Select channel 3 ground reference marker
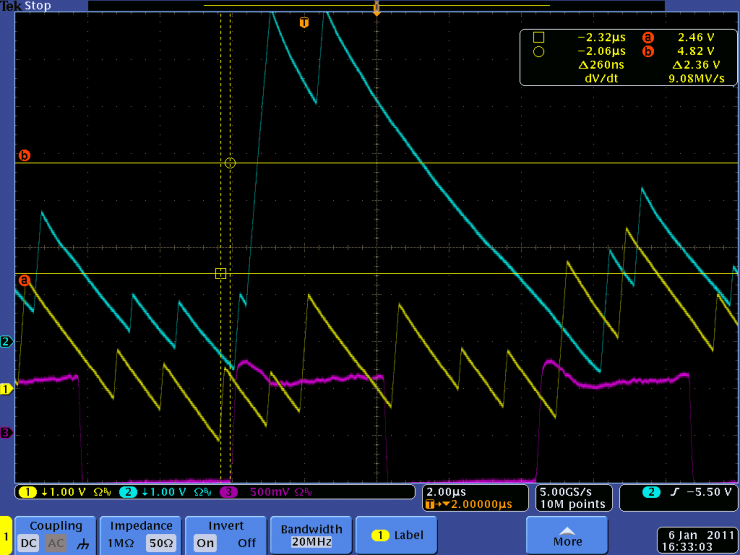 (x=6, y=433)
